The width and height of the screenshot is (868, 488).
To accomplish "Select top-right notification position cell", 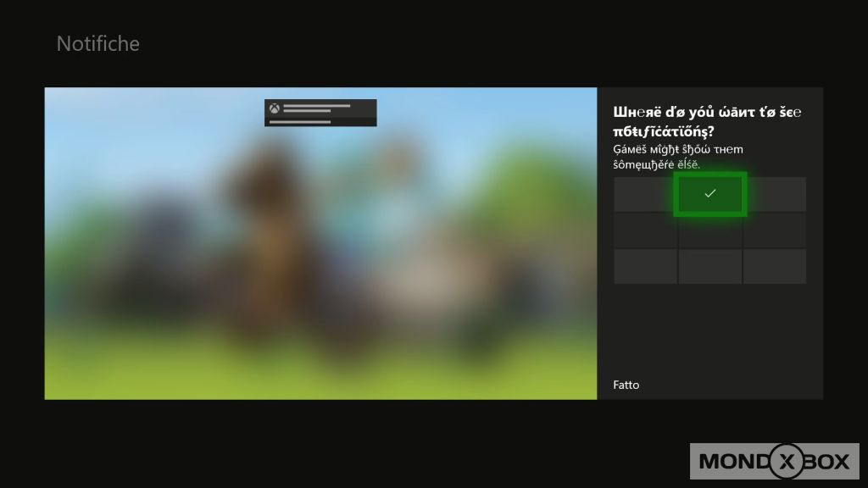I will pyautogui.click(x=776, y=195).
